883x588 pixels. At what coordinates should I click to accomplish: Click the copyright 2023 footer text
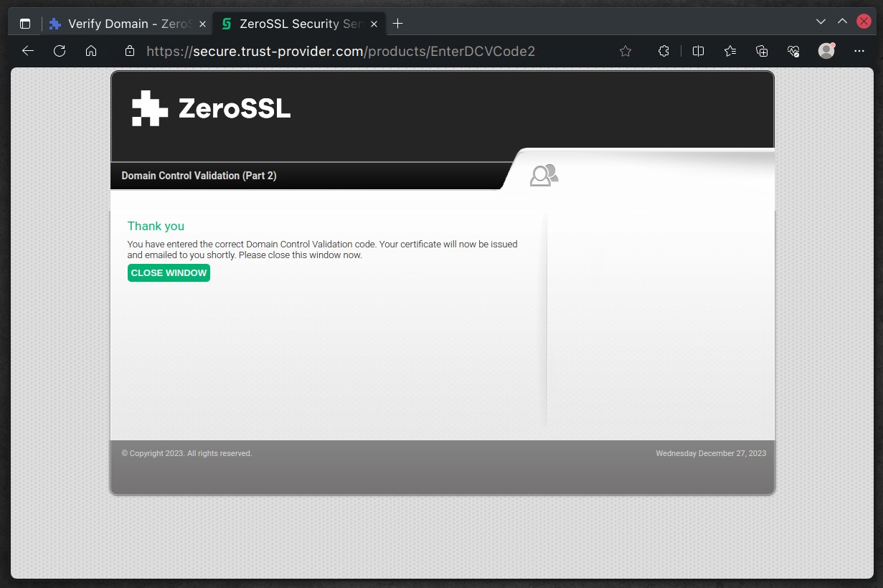(186, 453)
